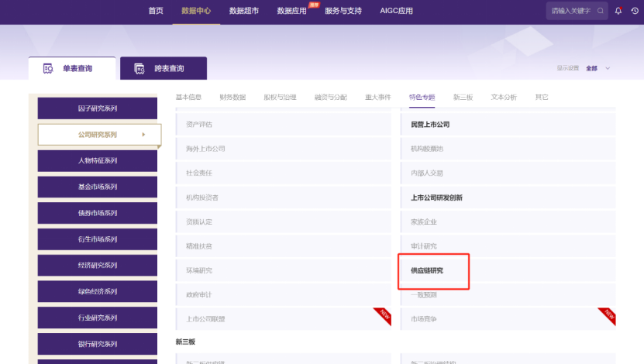Image resolution: width=644 pixels, height=364 pixels.
Task: Switch to 融资与分配 category tab
Action: coord(331,98)
